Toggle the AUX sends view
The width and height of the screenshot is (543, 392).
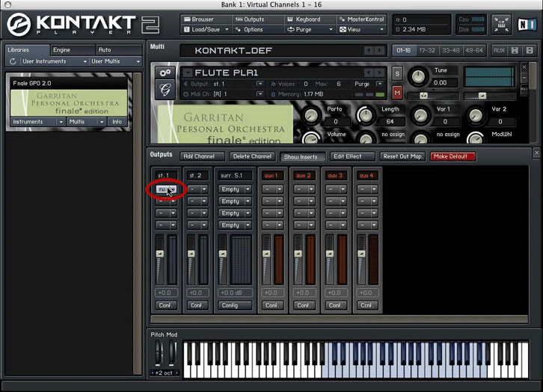pos(499,51)
